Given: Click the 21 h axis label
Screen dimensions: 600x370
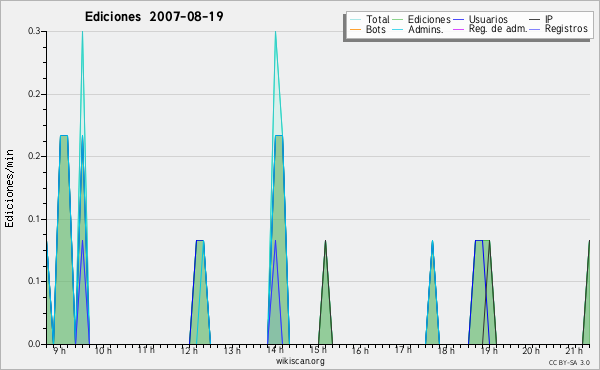Looking at the screenshot, I should pyautogui.click(x=574, y=350).
